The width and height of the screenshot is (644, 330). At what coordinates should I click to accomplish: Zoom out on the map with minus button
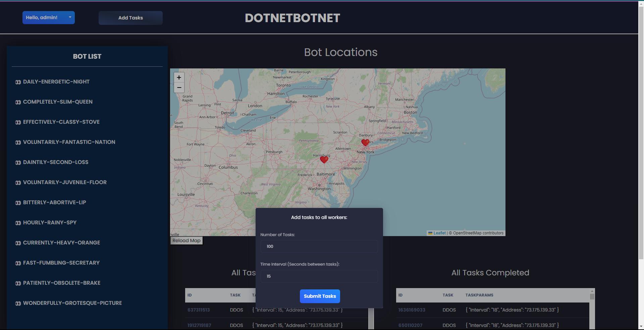pyautogui.click(x=179, y=88)
